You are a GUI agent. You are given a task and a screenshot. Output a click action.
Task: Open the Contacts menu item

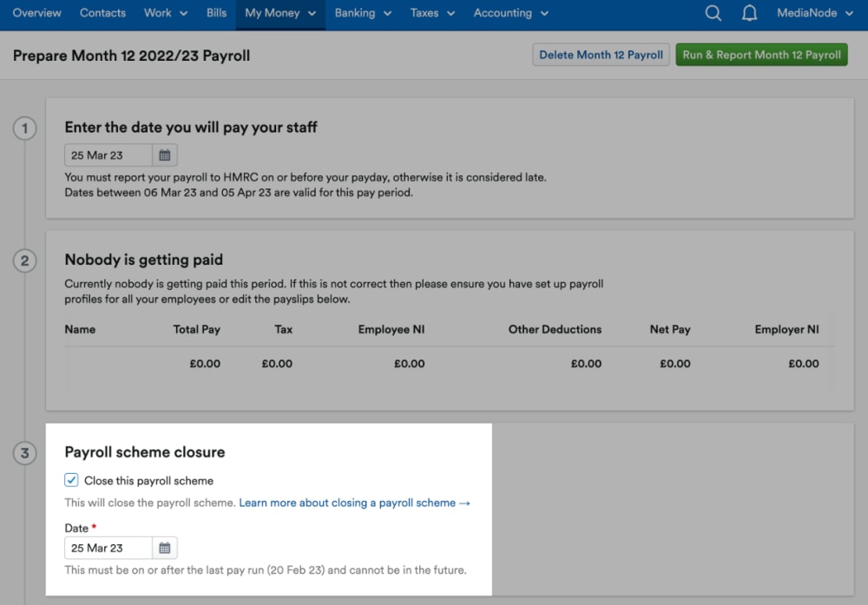[x=102, y=13]
